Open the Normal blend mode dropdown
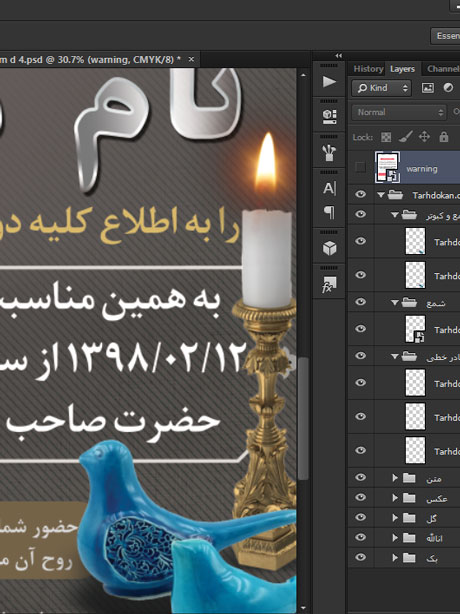This screenshot has height=614, width=460. tap(399, 112)
